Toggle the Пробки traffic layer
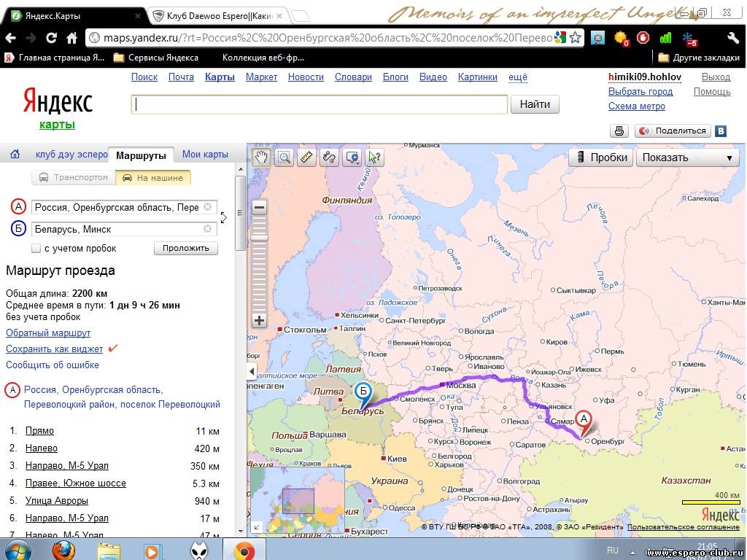 (601, 157)
